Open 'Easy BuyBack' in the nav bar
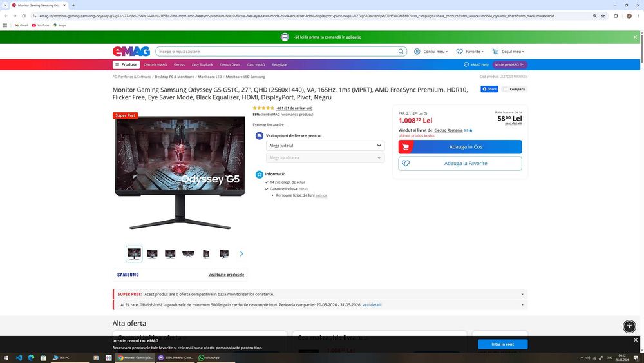This screenshot has width=644, height=363. (x=202, y=64)
